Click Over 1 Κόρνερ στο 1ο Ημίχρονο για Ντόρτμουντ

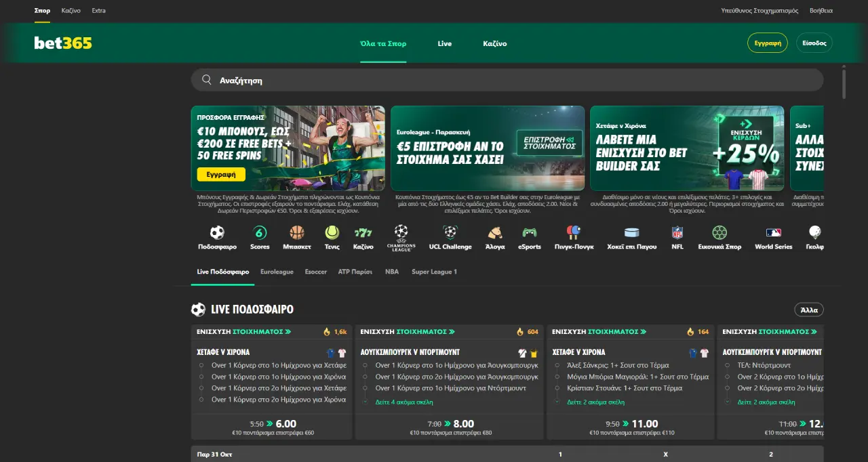[x=452, y=388]
